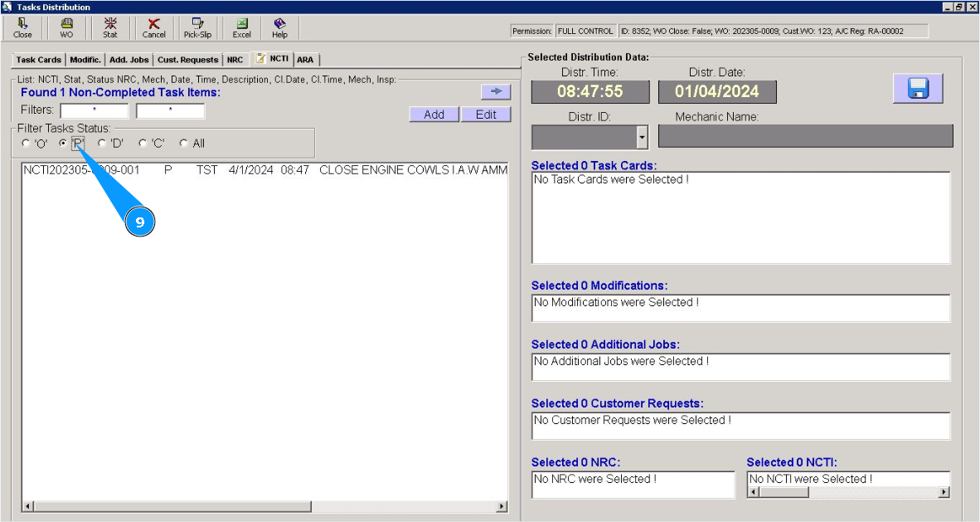The height and width of the screenshot is (522, 980).
Task: Switch to the ARA tab
Action: pyautogui.click(x=306, y=60)
